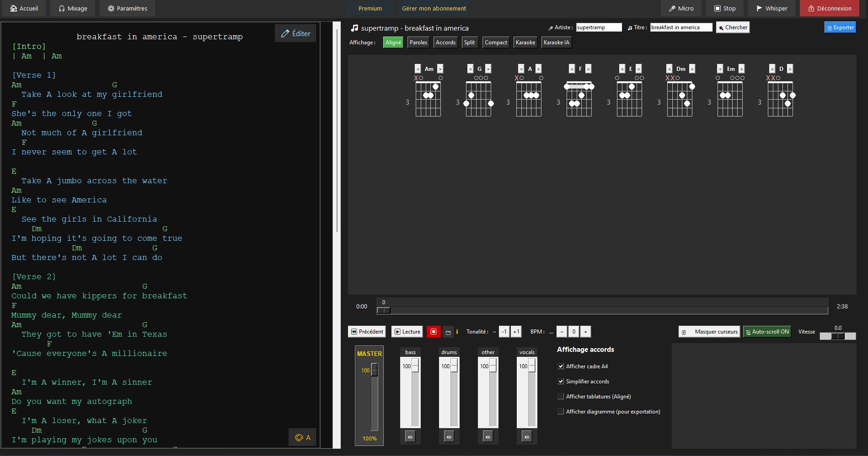Open the color palette button labeled A
Viewport: 868px width, 456px height.
point(303,438)
